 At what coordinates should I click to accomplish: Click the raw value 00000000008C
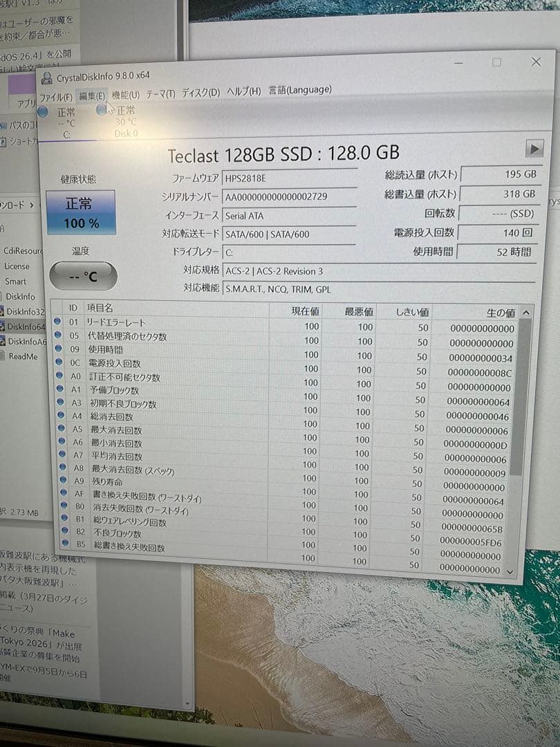coord(480,373)
